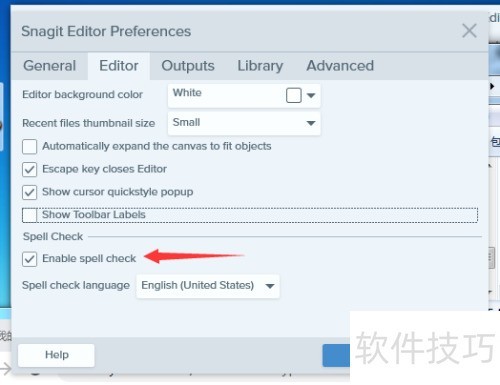The image size is (500, 385).
Task: Disable the Enable spell check checkbox
Action: (x=29, y=259)
